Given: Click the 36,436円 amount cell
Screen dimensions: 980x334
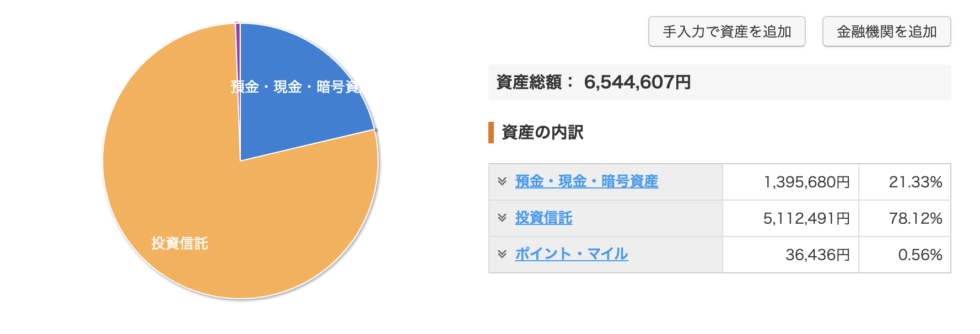Looking at the screenshot, I should click(817, 255).
